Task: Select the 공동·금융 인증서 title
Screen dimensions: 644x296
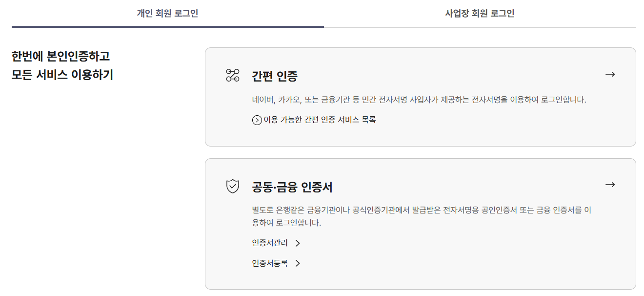Action: pos(292,187)
